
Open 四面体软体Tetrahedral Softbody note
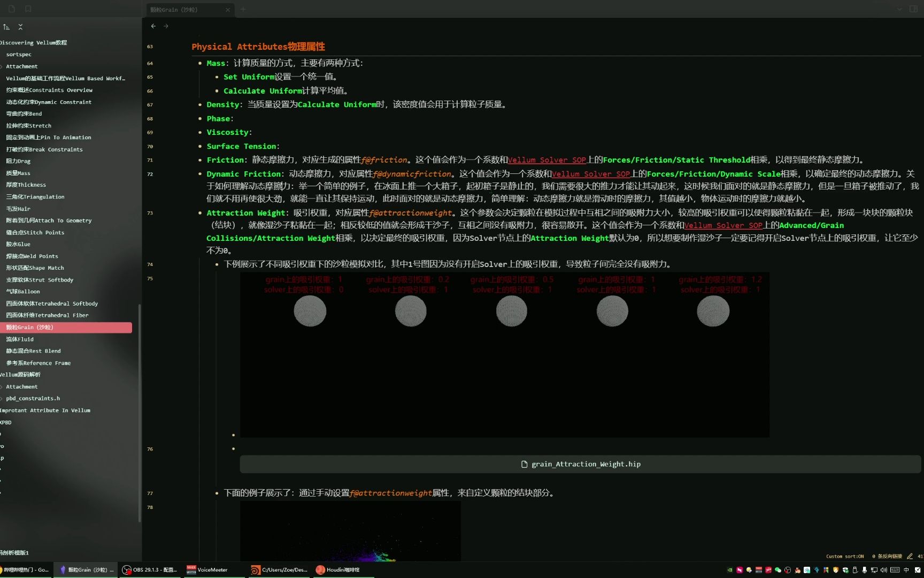coord(52,303)
